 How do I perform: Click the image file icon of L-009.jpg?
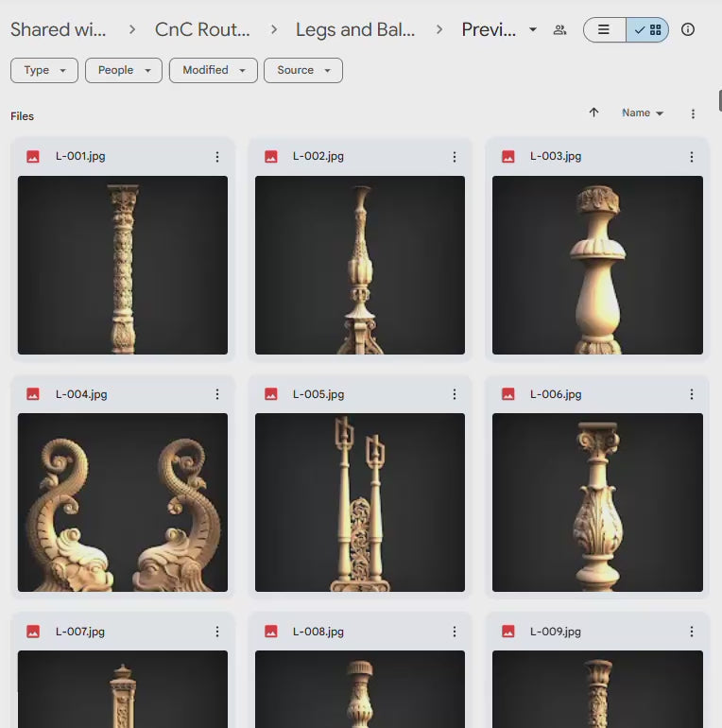pyautogui.click(x=508, y=632)
